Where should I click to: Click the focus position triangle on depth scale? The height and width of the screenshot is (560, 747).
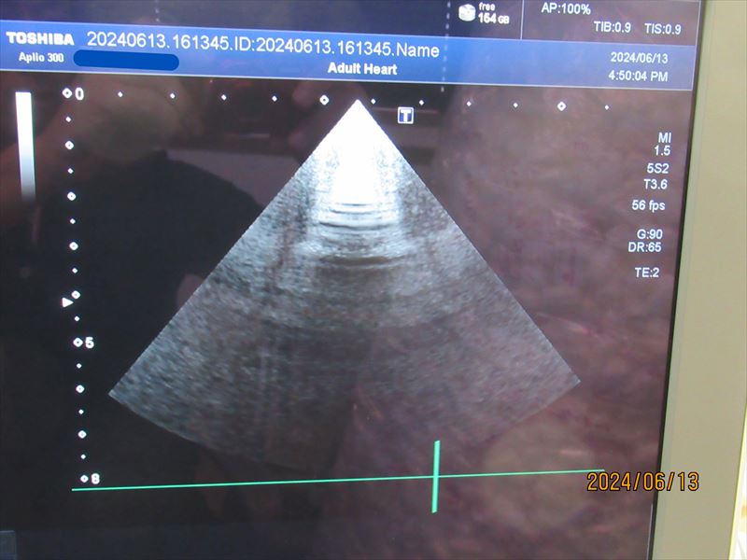click(66, 302)
